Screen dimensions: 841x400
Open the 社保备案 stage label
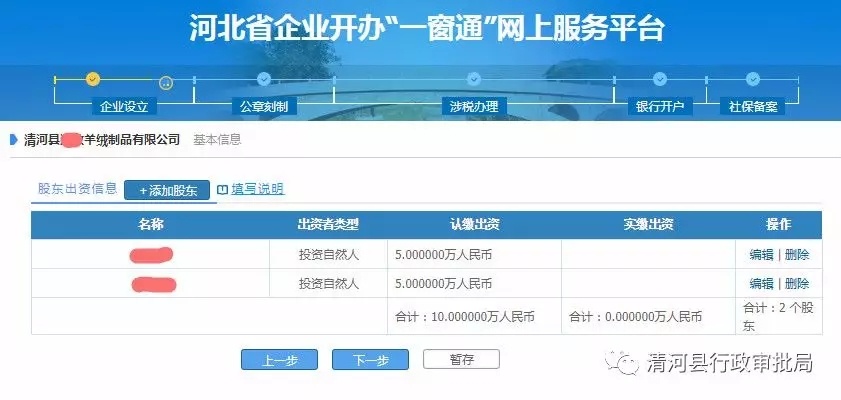point(753,106)
